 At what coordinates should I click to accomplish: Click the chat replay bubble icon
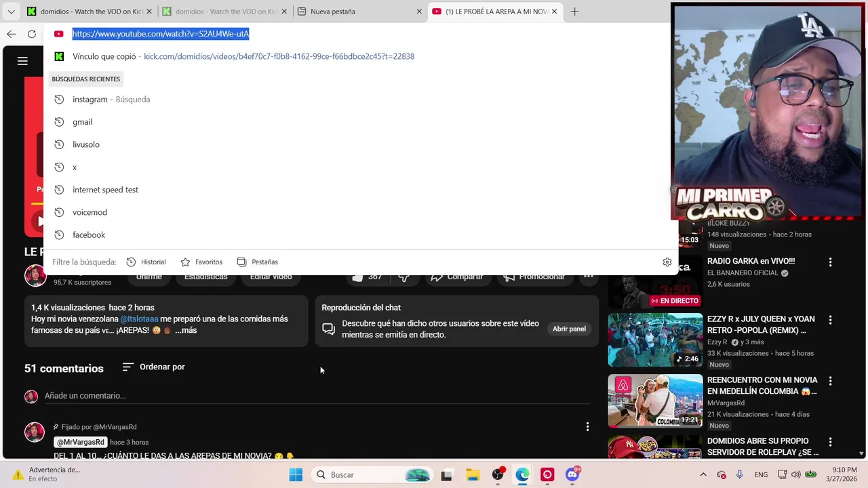(328, 329)
